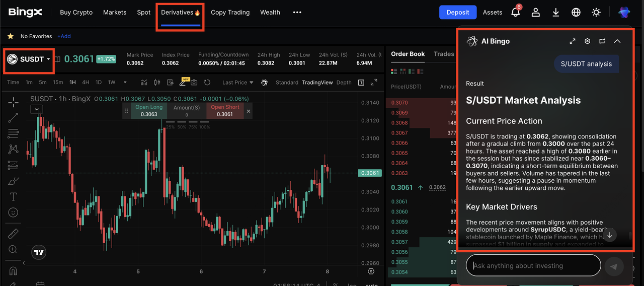
Task: Open the user profile icon
Action: point(536,12)
